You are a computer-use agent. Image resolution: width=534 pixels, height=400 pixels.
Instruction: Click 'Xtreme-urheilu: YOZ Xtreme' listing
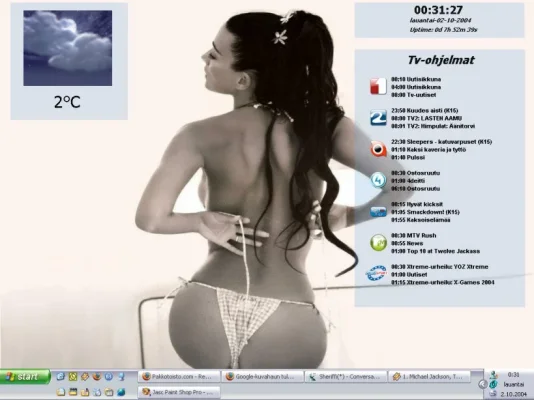[447, 267]
